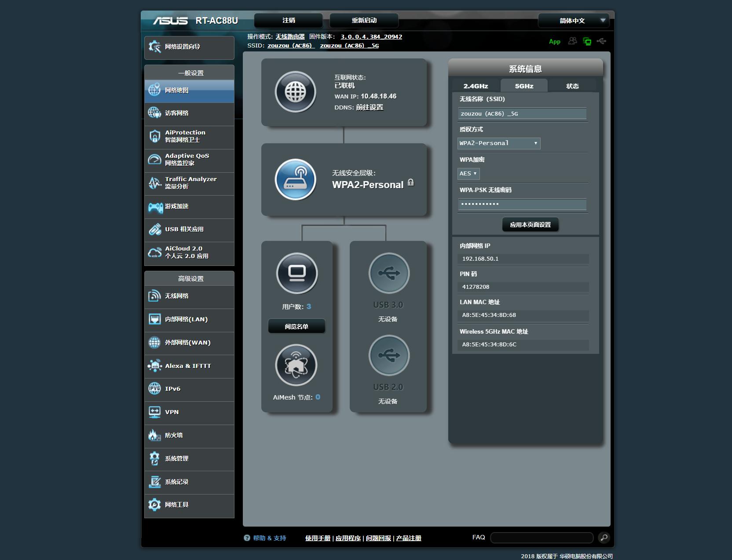The width and height of the screenshot is (732, 560).
Task: Click the 问题回报 feedback link
Action: pos(378,538)
